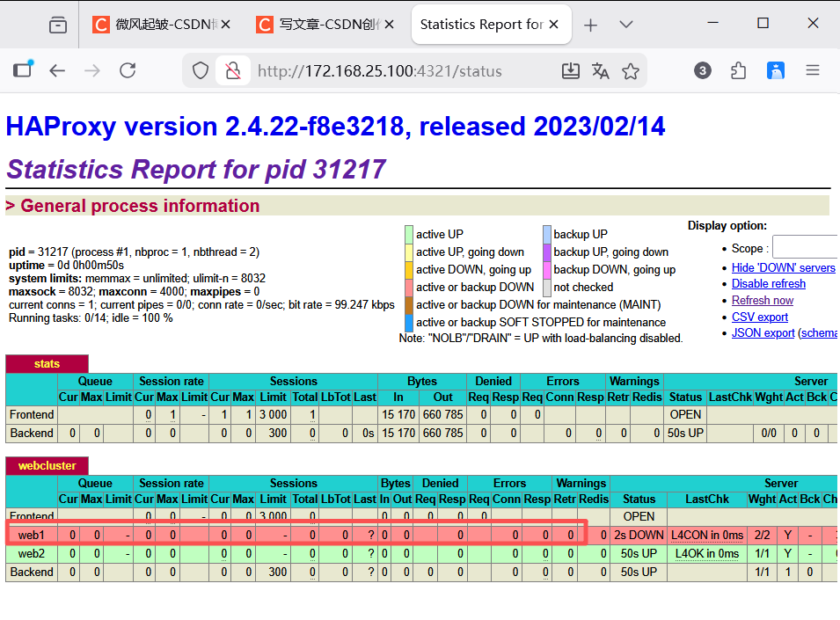Click the backup UP legend color box

click(547, 234)
